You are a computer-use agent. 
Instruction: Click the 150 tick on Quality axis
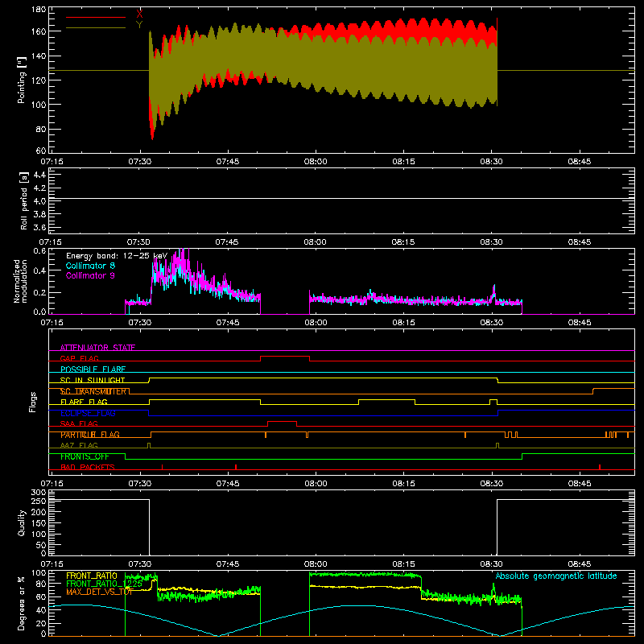pos(38,523)
